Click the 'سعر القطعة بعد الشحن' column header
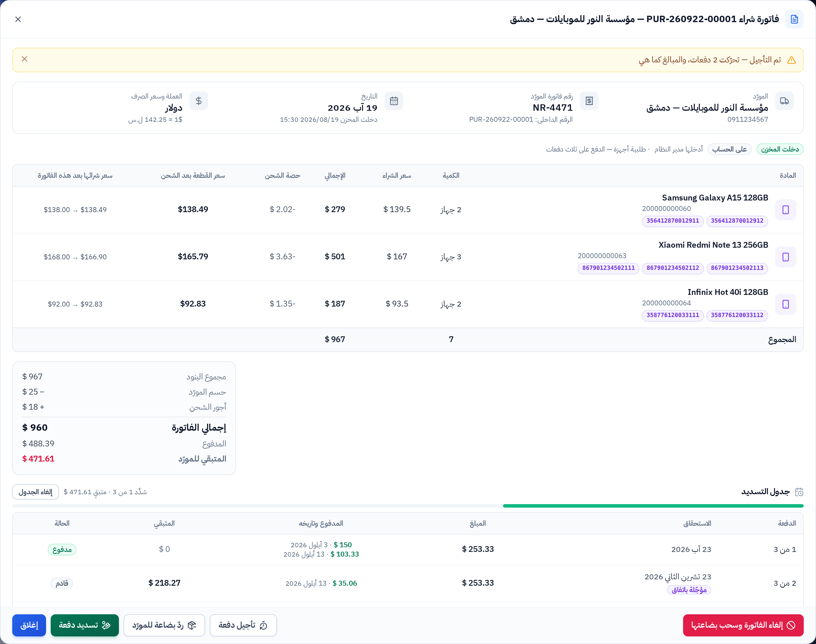The height and width of the screenshot is (644, 816). click(193, 175)
